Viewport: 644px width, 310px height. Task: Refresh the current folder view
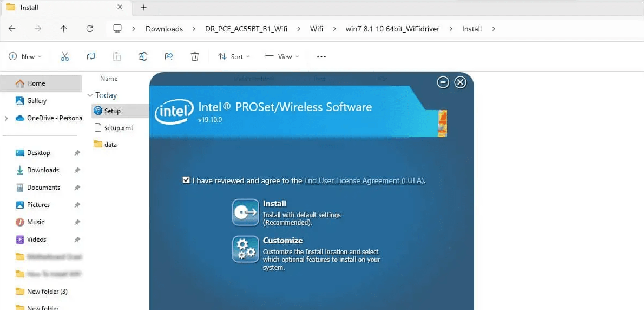coord(90,29)
